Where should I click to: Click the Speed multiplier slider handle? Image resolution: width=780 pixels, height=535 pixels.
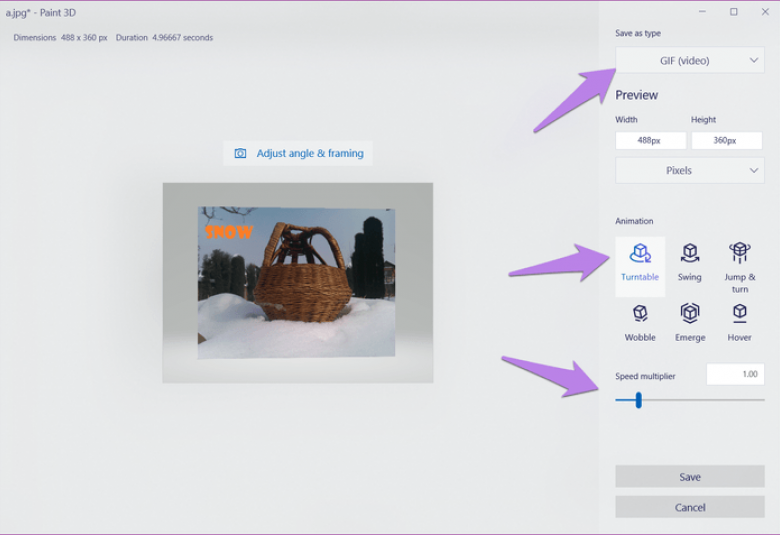point(638,400)
